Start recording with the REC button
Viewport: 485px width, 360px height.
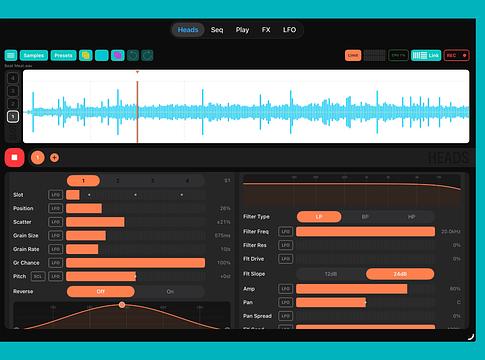[457, 55]
